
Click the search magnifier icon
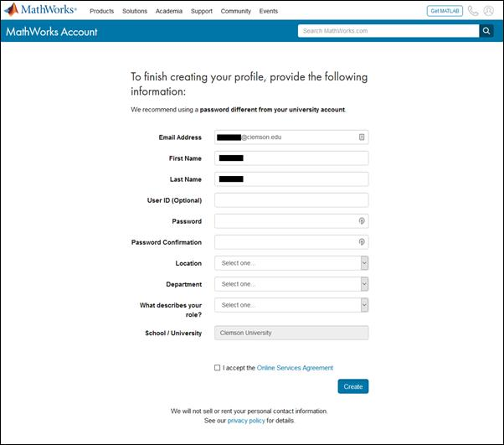point(486,31)
